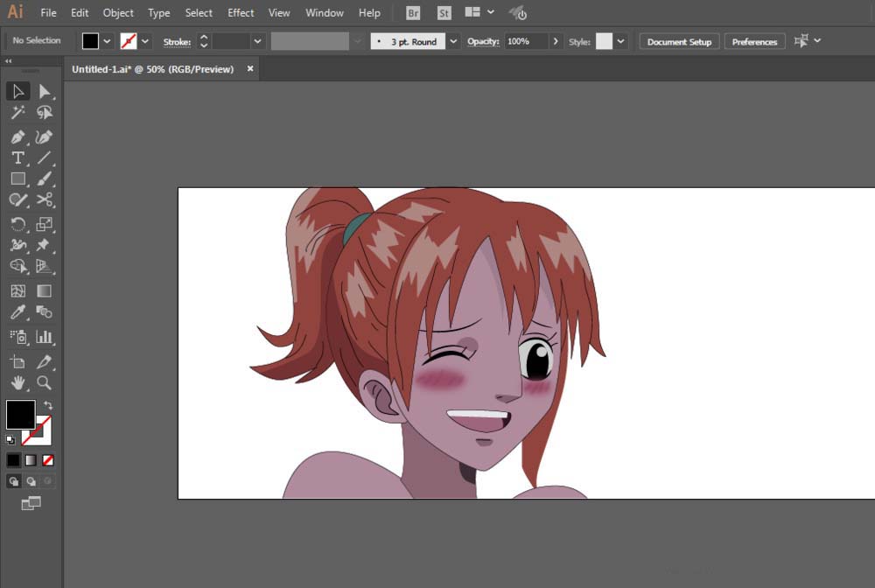This screenshot has width=875, height=588.
Task: Reset to default fill and stroke
Action: (x=10, y=439)
